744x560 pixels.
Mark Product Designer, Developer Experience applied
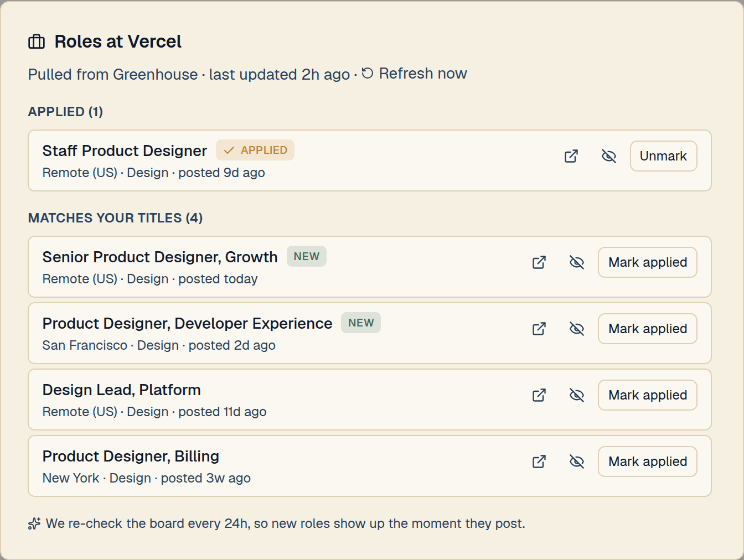(x=648, y=329)
